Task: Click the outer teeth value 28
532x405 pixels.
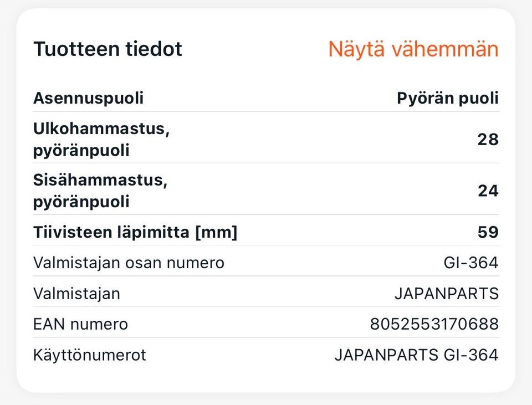Action: (x=488, y=140)
